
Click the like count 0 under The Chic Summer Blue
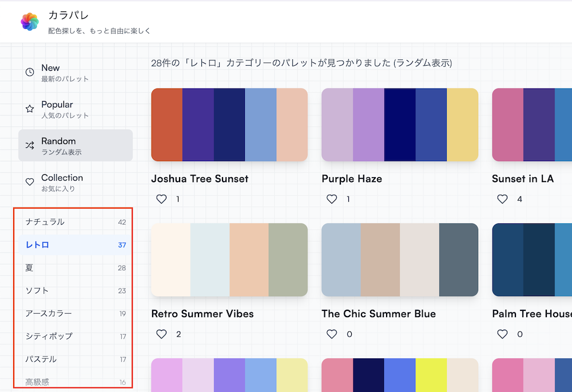(x=349, y=334)
